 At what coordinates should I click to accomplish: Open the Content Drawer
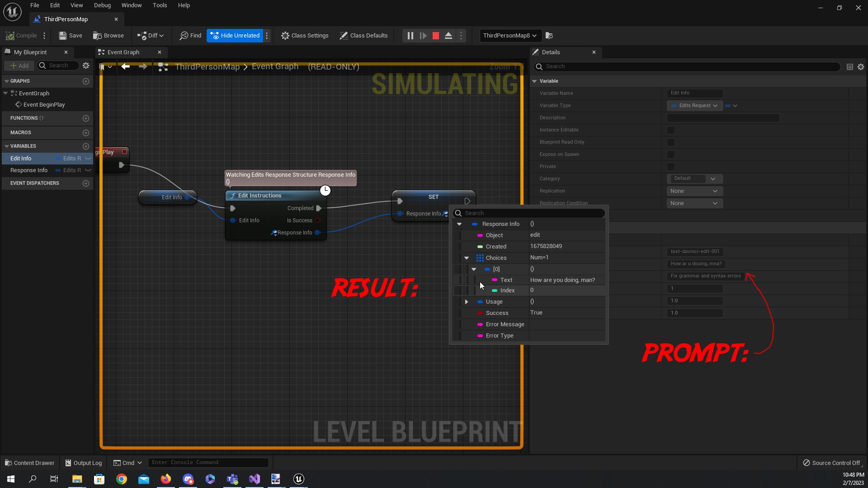pyautogui.click(x=29, y=463)
